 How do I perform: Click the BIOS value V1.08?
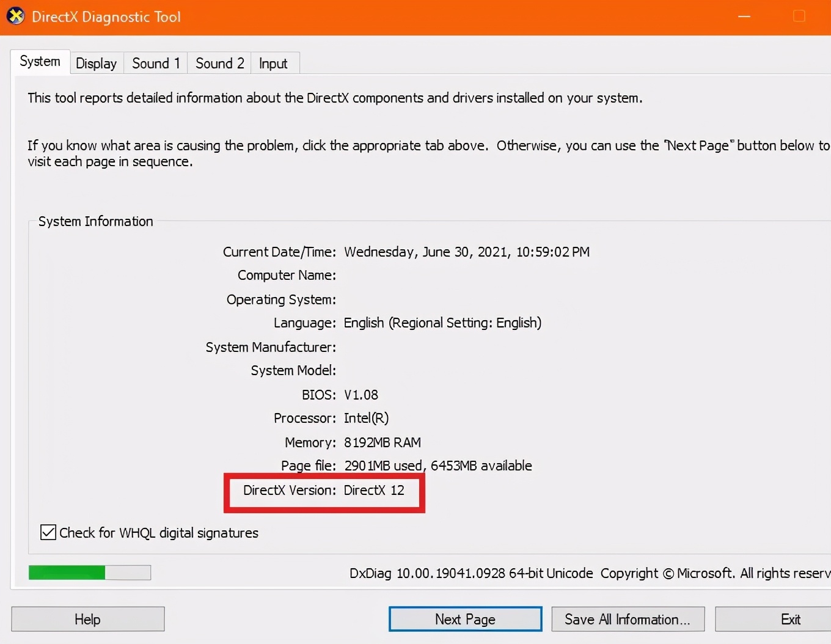[x=361, y=394]
